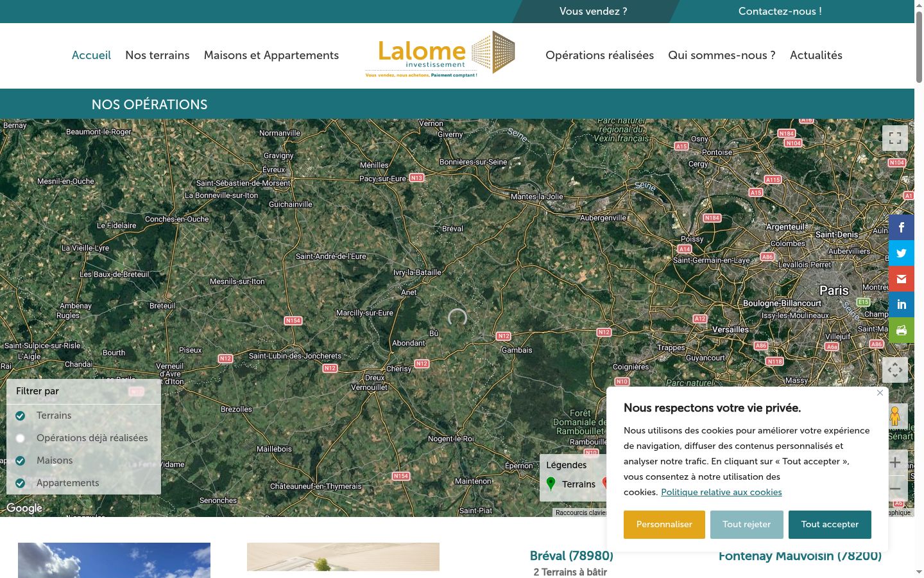Click the Paris label on map

coord(834,291)
